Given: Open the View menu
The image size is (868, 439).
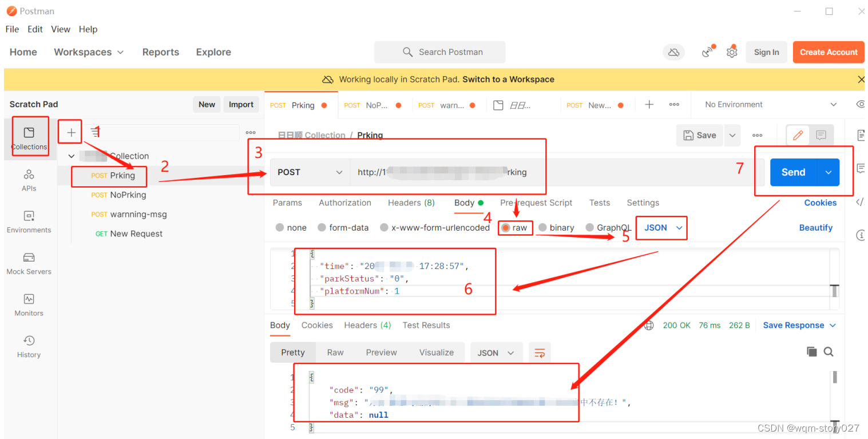Looking at the screenshot, I should [x=61, y=29].
